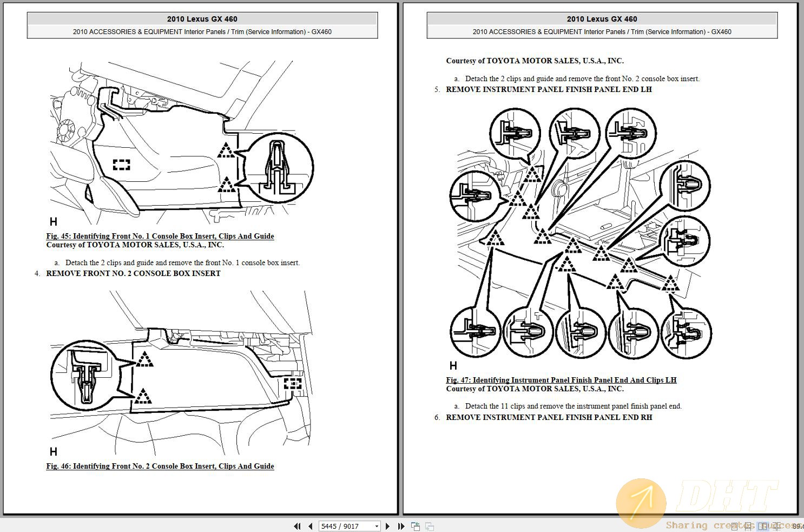Go to the next page
The height and width of the screenshot is (532, 804).
[387, 526]
